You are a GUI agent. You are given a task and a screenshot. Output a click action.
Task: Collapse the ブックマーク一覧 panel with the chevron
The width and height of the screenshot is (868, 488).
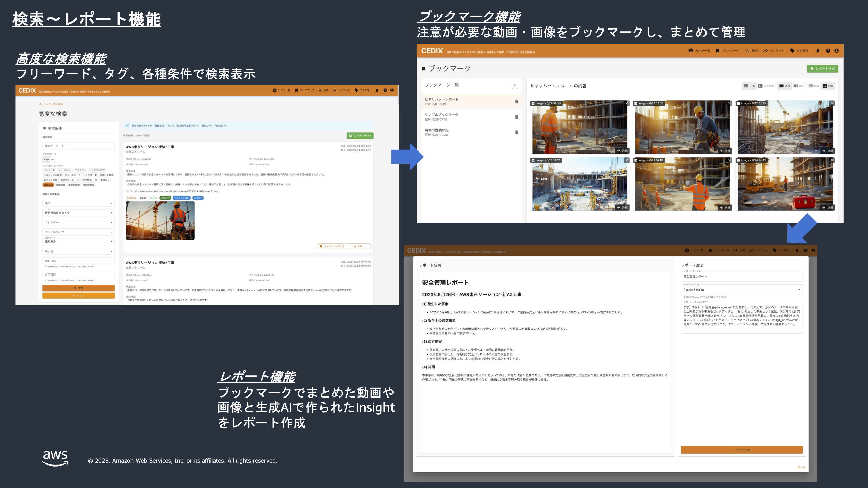tap(514, 85)
